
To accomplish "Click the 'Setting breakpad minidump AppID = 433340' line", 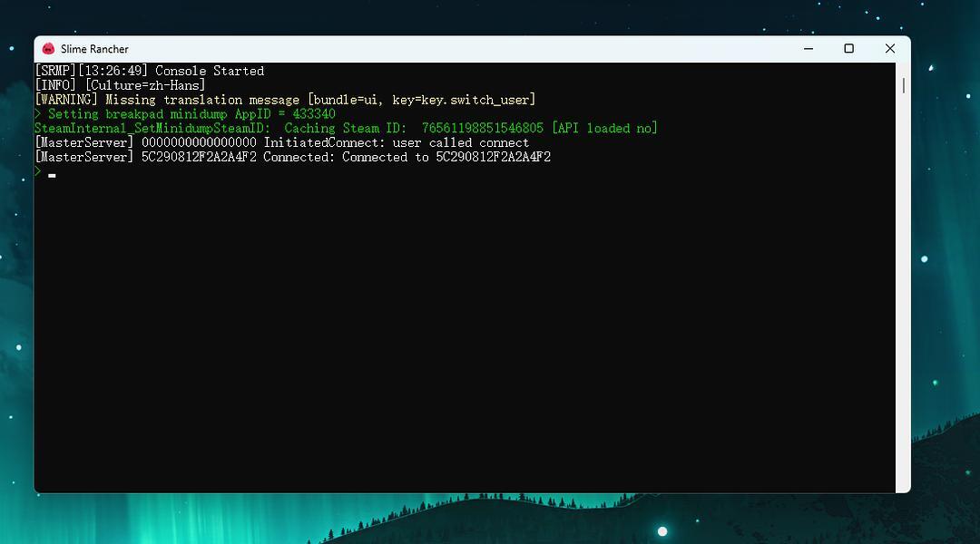I will [185, 113].
